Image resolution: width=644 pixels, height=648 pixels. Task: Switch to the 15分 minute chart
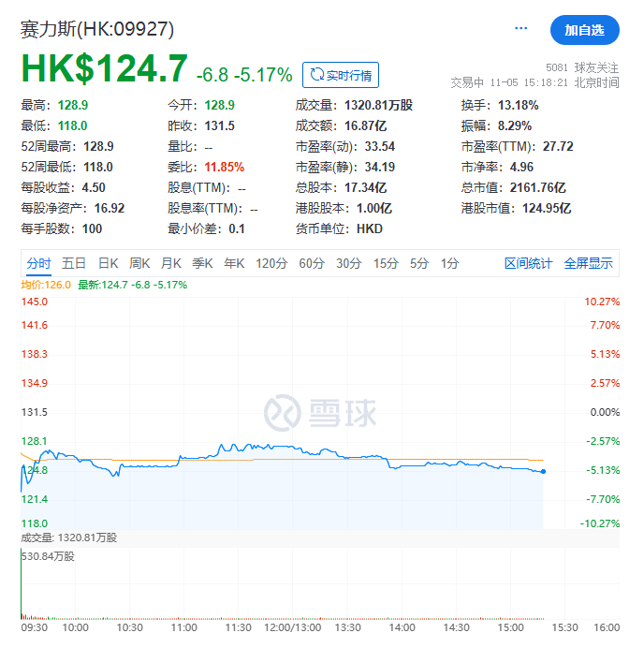coord(386,264)
